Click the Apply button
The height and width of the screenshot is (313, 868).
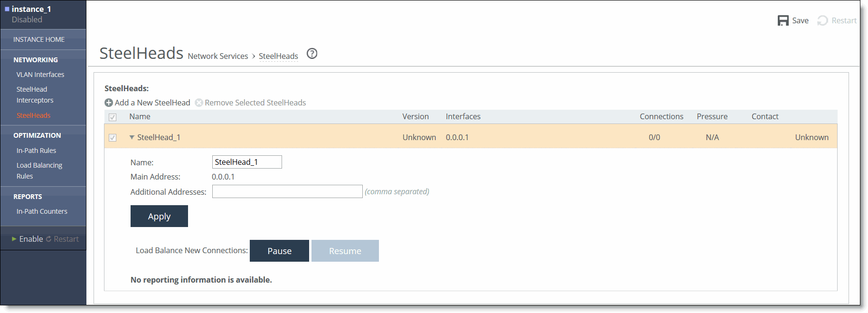pyautogui.click(x=159, y=216)
